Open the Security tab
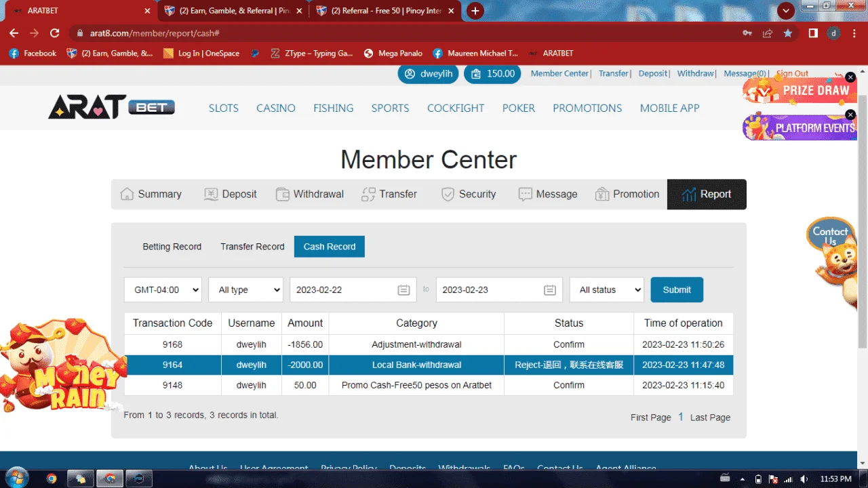 pos(469,194)
